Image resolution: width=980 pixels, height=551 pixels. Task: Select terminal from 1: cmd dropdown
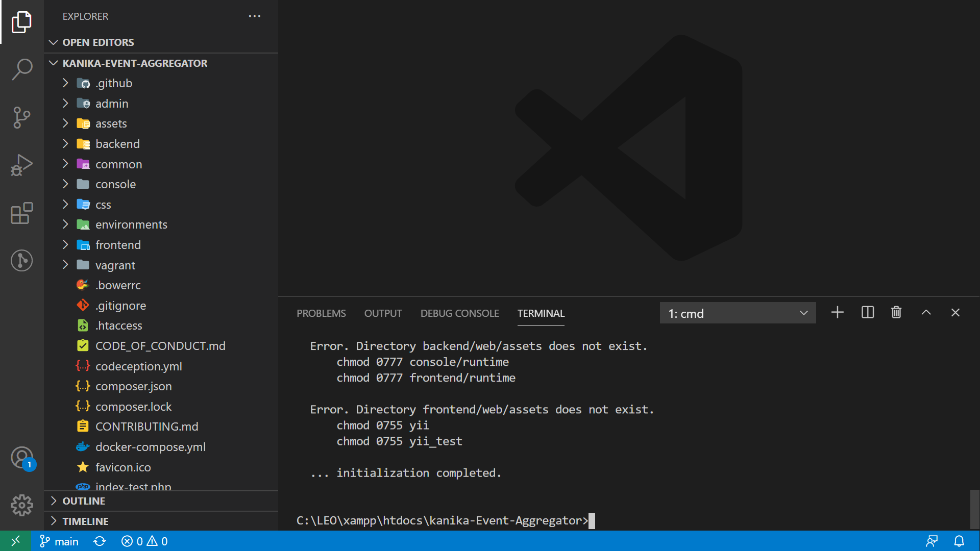[x=738, y=313]
